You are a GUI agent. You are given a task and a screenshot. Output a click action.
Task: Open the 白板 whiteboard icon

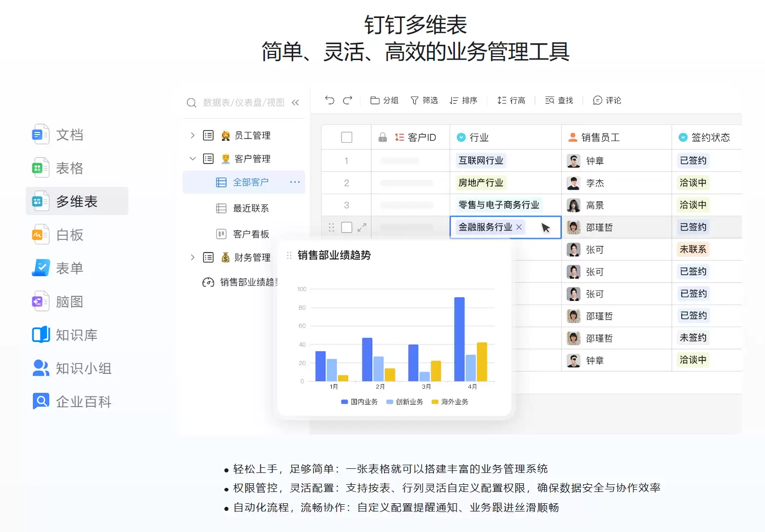pos(41,235)
